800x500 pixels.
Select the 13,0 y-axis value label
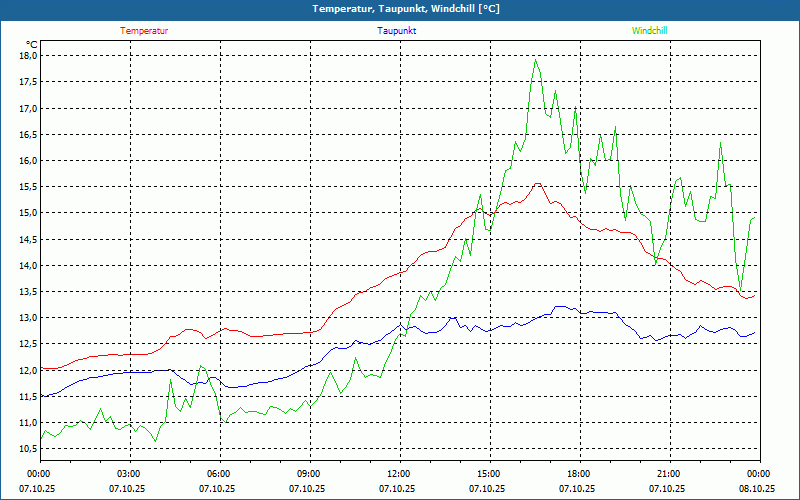tap(27, 318)
